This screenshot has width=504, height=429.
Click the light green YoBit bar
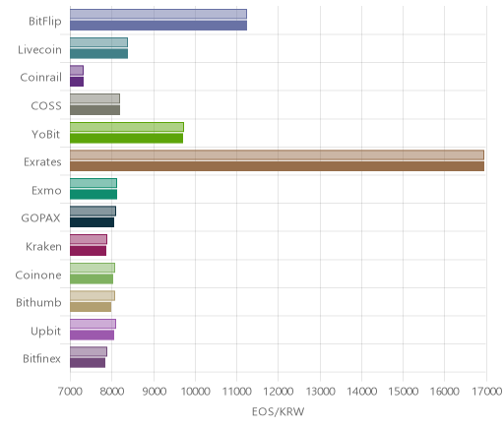pos(127,127)
